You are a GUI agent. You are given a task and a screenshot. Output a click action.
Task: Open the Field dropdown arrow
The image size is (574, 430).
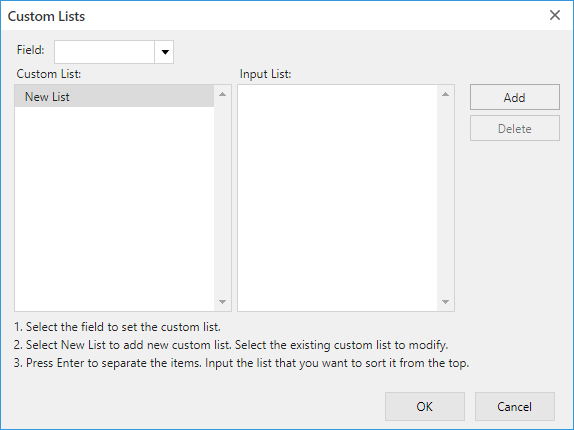tap(165, 52)
